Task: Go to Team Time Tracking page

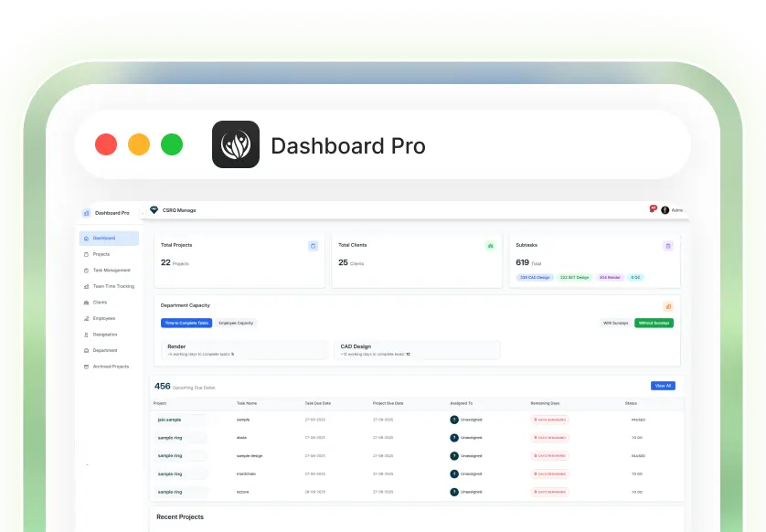Action: [112, 286]
